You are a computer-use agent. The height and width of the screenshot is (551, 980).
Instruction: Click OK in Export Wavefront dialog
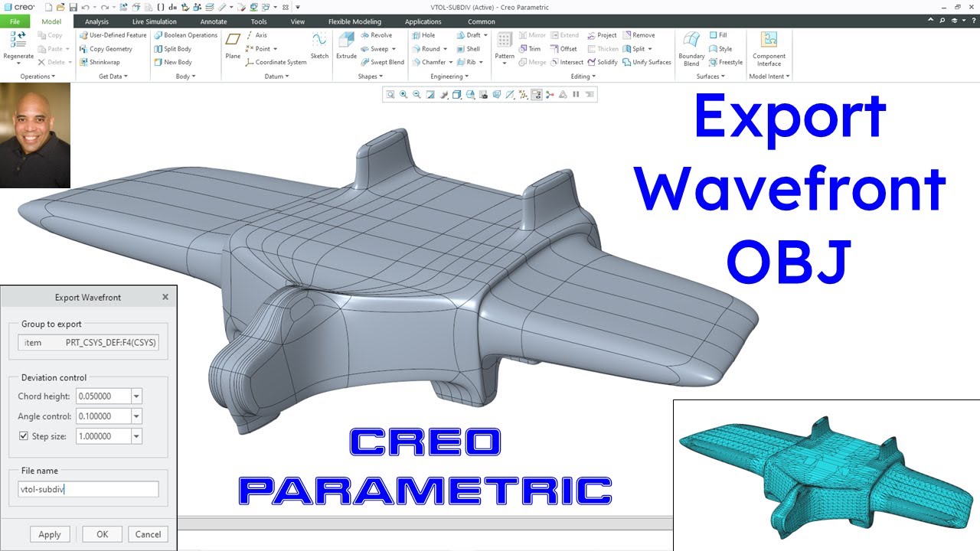(x=102, y=534)
